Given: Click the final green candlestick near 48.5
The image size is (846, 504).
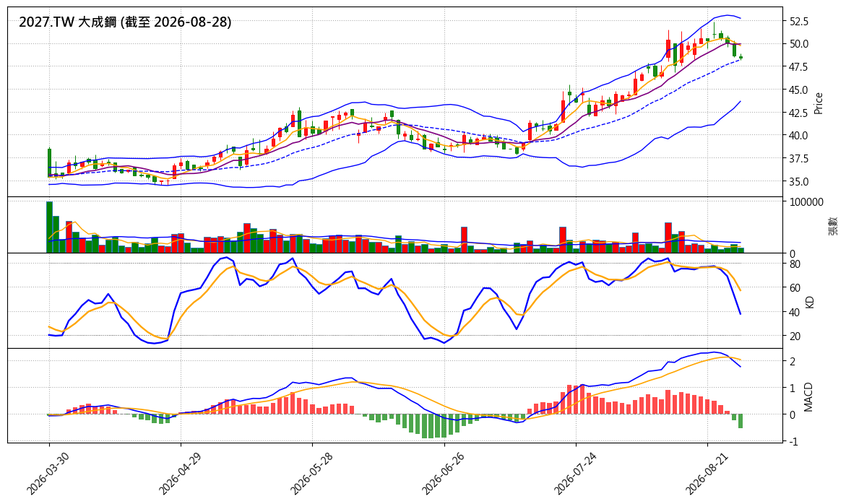Looking at the screenshot, I should pyautogui.click(x=741, y=57).
